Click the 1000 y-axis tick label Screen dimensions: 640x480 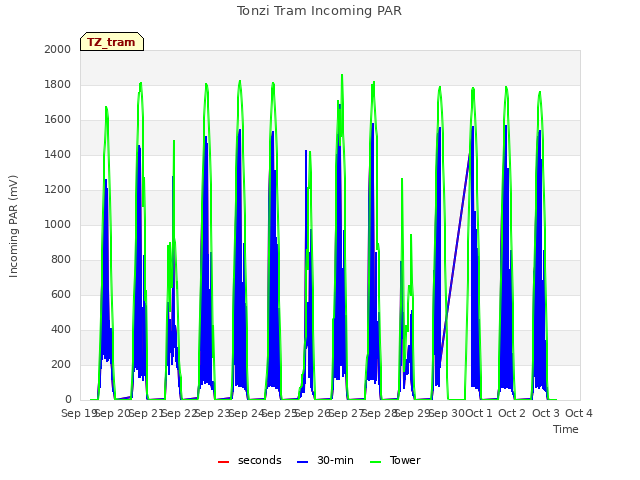pos(58,224)
